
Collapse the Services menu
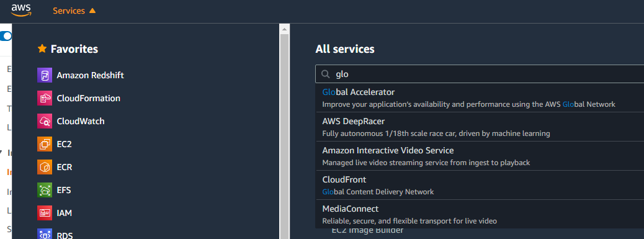coord(74,11)
